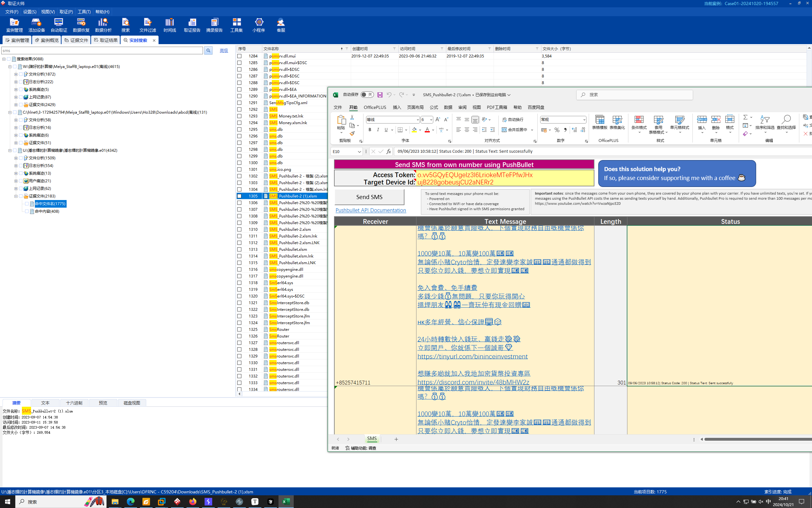
Task: Click the Excel fill color bucket swatch
Action: click(x=414, y=130)
